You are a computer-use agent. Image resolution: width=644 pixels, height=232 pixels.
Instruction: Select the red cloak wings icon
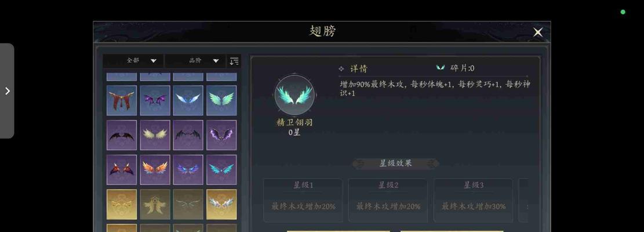(122, 100)
